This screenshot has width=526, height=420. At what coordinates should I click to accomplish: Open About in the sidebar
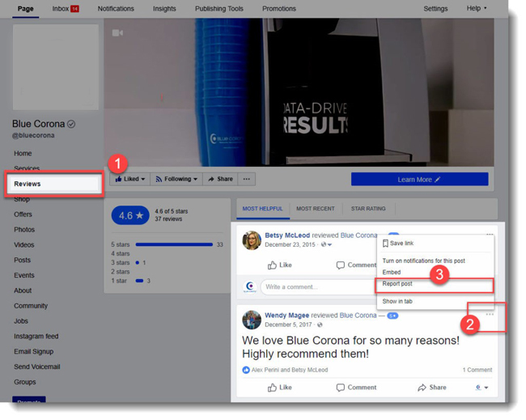[x=23, y=291]
